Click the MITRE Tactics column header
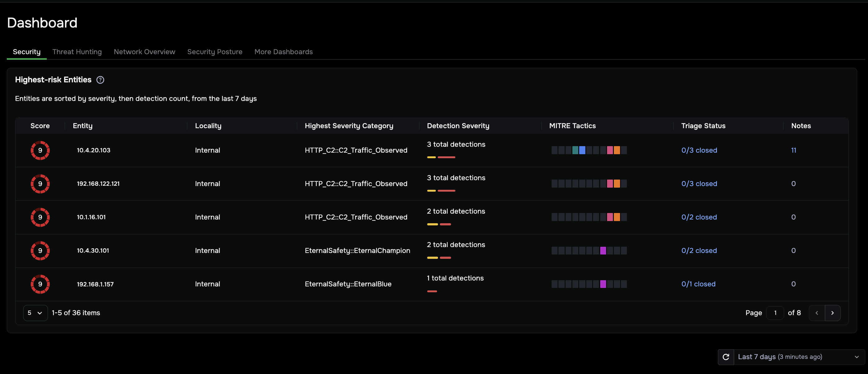 572,126
